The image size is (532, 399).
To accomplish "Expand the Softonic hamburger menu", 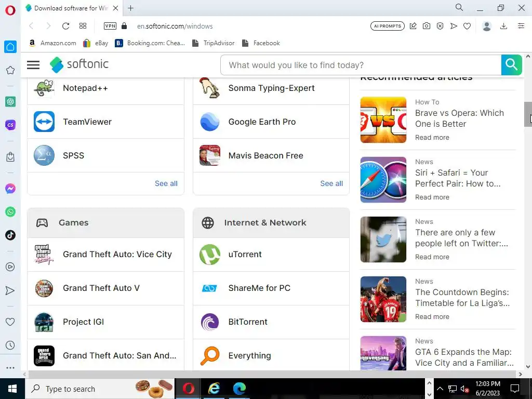I will (x=33, y=65).
